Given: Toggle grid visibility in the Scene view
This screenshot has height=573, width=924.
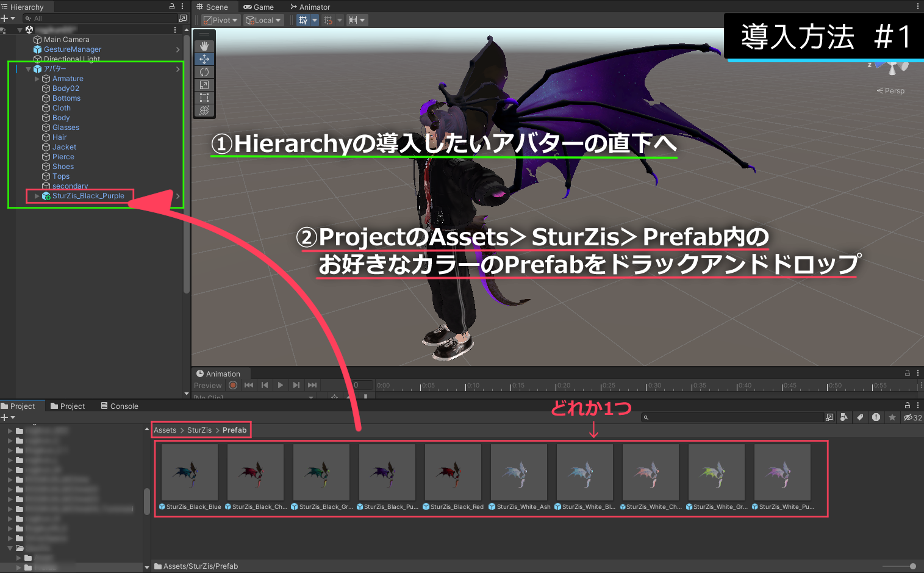Looking at the screenshot, I should pyautogui.click(x=303, y=20).
